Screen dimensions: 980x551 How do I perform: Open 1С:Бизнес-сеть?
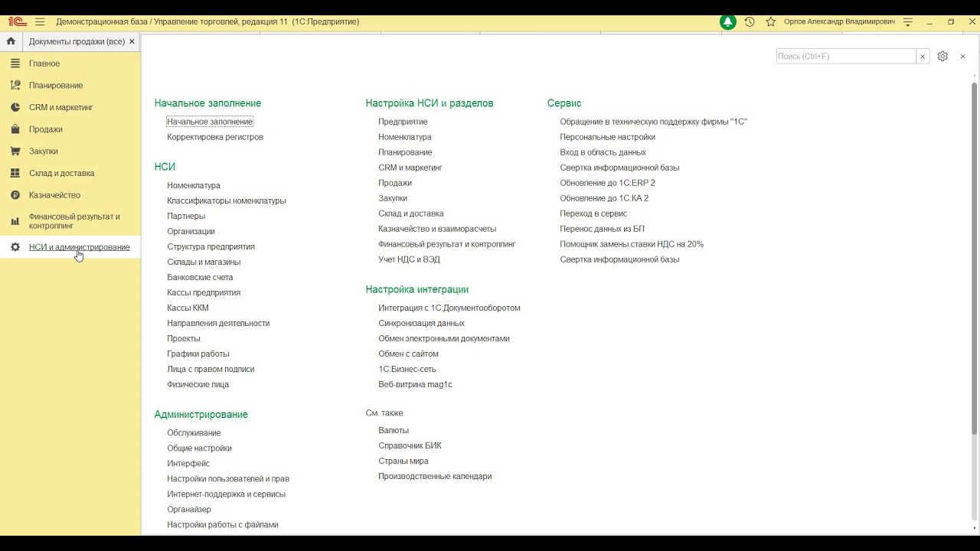pos(407,369)
